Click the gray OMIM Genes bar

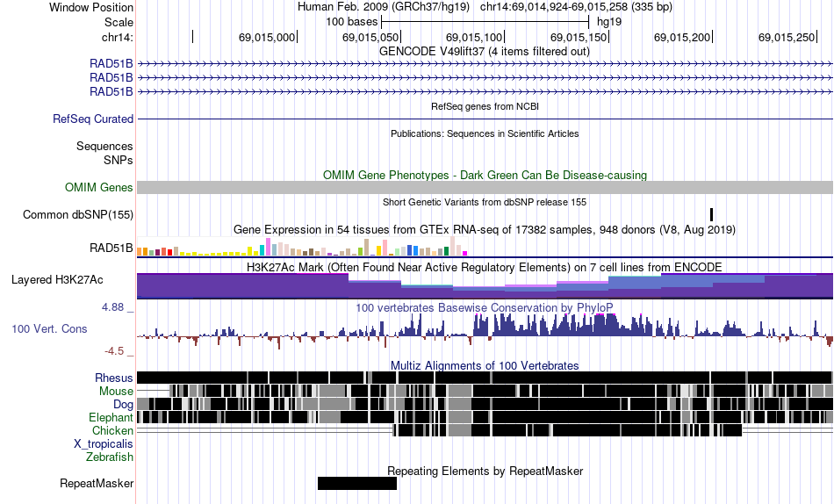[485, 187]
